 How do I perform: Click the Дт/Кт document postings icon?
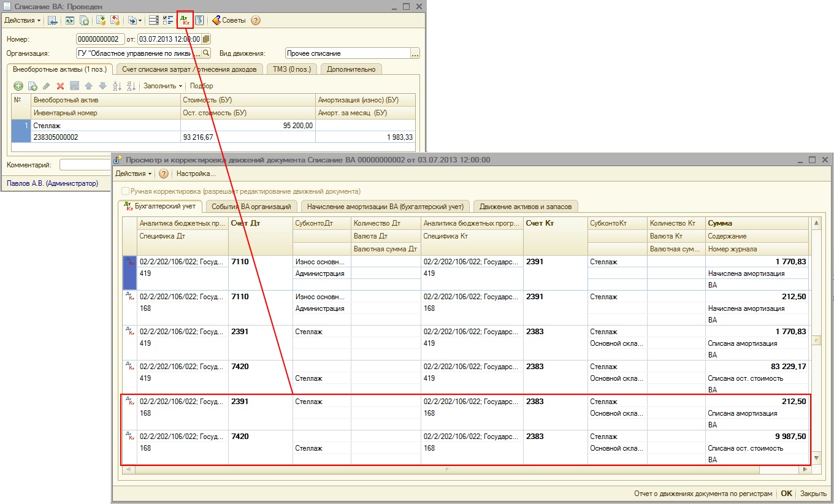(x=185, y=20)
